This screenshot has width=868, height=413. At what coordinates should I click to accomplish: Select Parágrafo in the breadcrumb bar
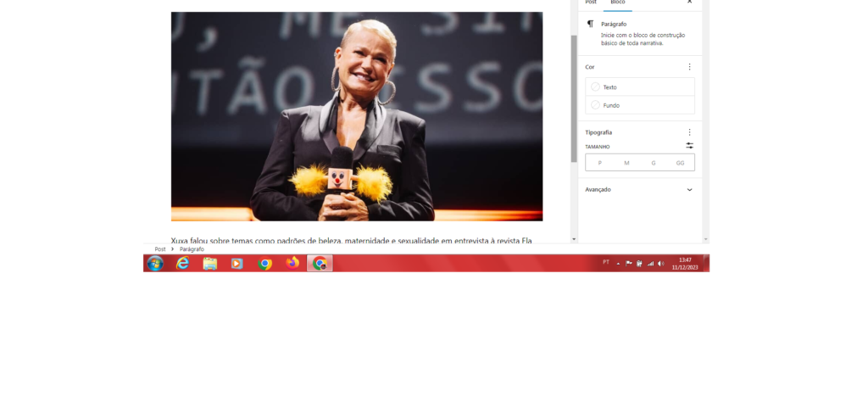click(x=192, y=249)
